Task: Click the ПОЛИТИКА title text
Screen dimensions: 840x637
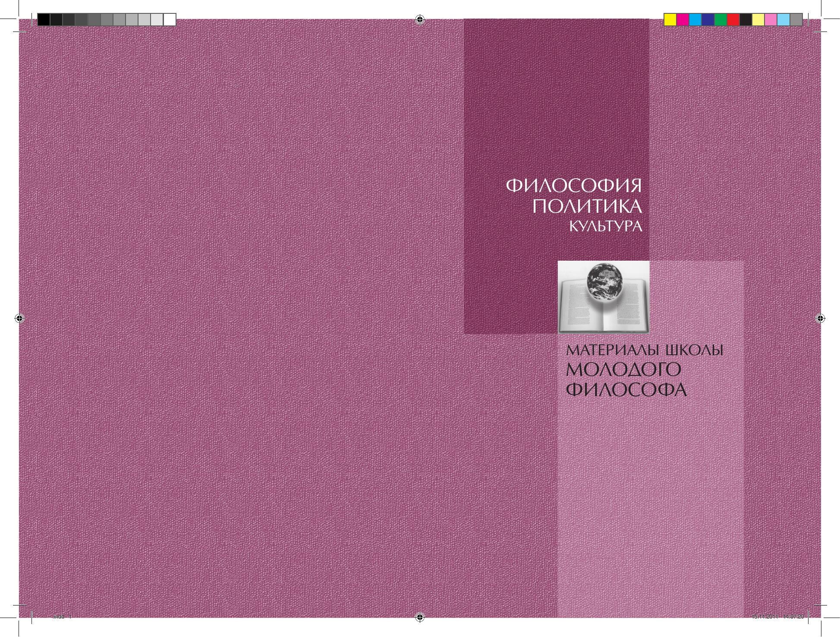Action: [x=587, y=207]
